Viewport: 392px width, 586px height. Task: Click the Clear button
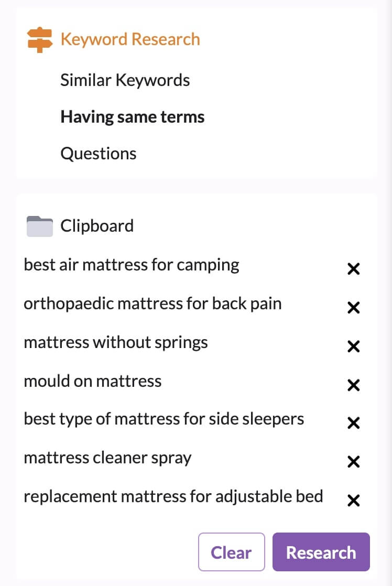tap(231, 552)
